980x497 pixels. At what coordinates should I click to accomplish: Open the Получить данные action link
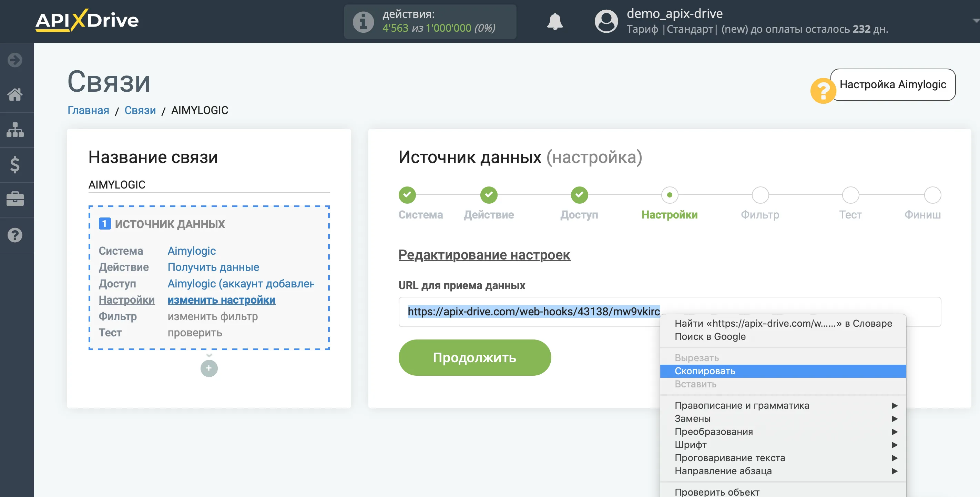(213, 267)
